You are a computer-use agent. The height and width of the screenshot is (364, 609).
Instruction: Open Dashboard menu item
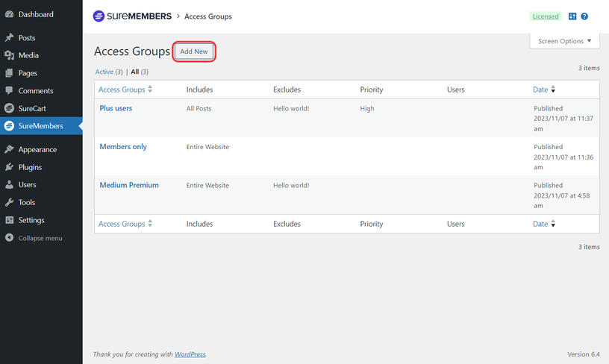41,14
